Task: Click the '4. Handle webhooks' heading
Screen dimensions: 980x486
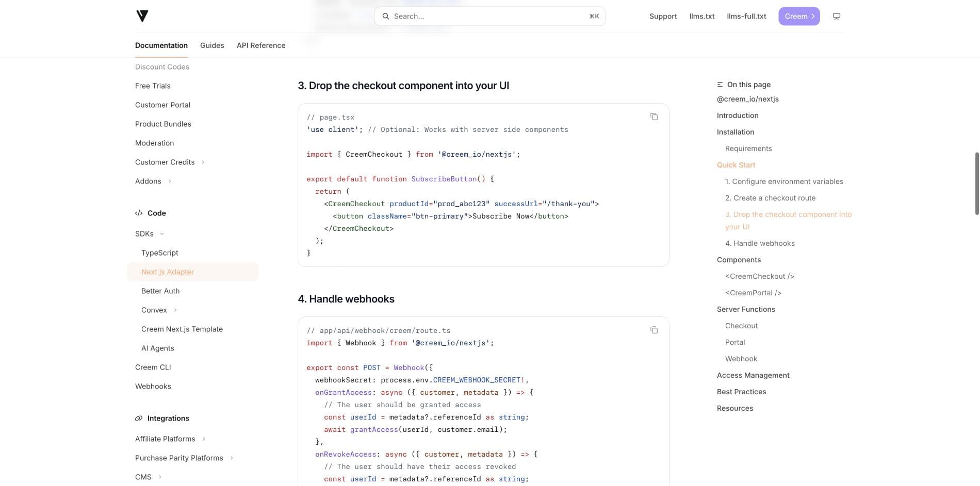Action: [346, 299]
